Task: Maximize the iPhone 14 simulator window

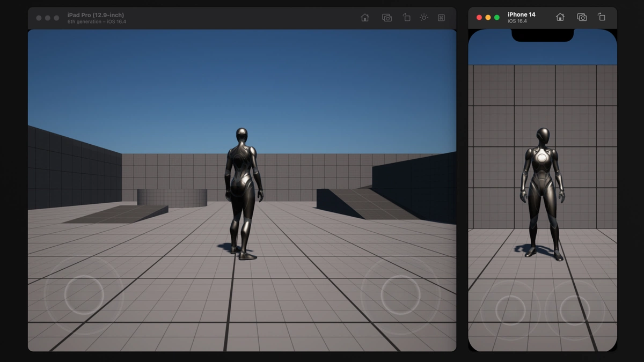Action: (497, 18)
